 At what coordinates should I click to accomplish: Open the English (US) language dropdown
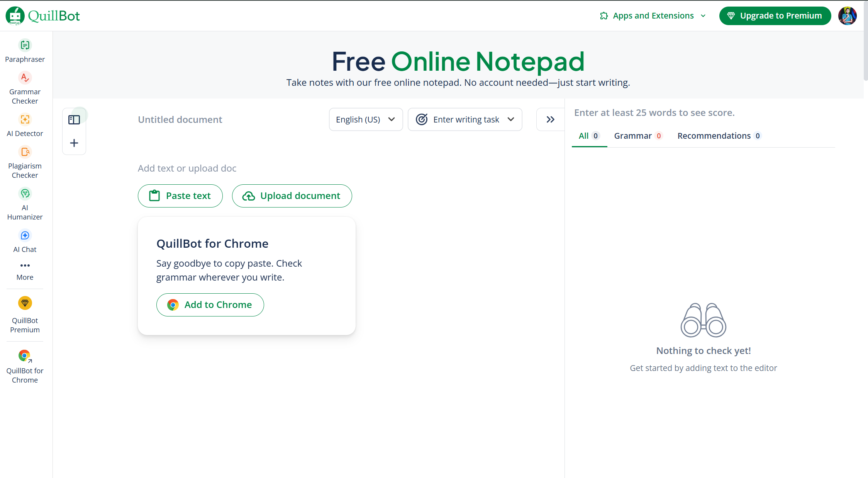(365, 119)
